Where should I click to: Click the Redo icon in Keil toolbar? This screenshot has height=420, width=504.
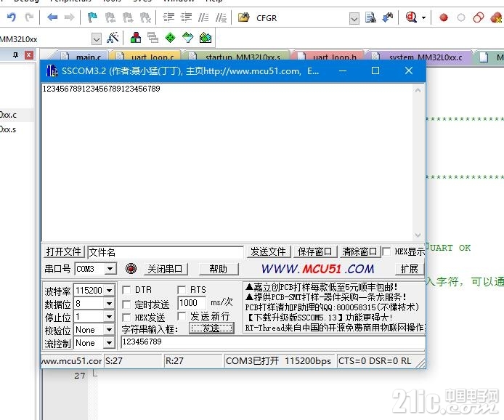point(29,17)
